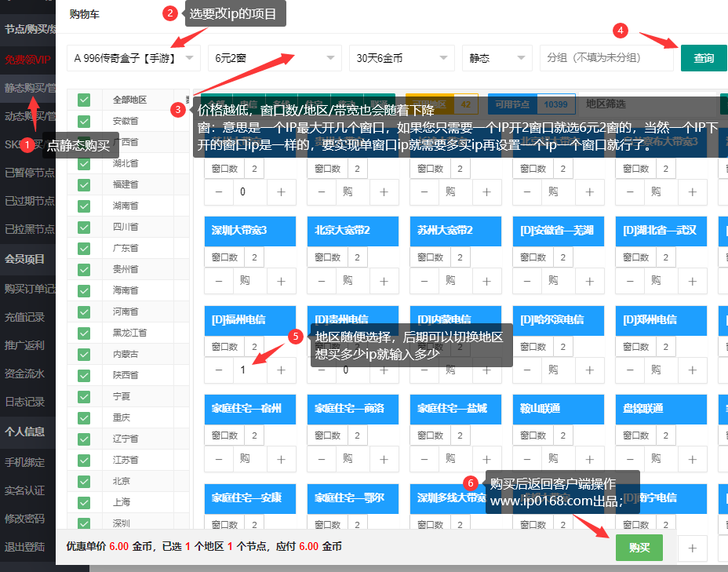Remove one [D]哈尔滨电信 node
This screenshot has height=572, width=728.
[x=527, y=370]
